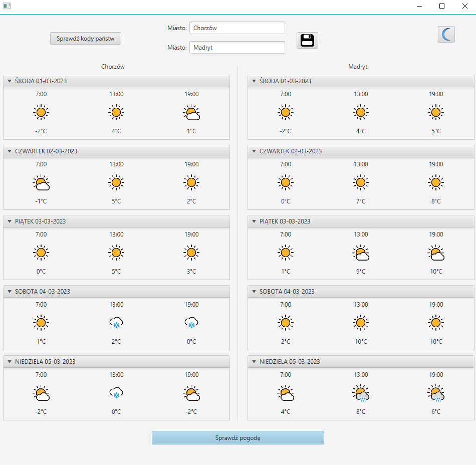This screenshot has width=476, height=465.
Task: Click Chorzów Thursday 7:00 partly cloudy icon
Action: pos(41,183)
